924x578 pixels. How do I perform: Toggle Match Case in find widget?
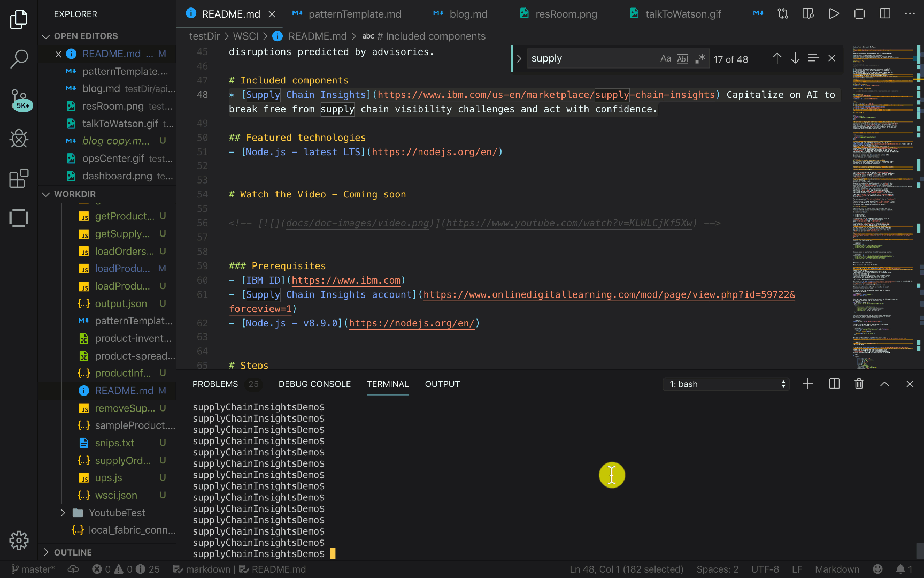(665, 58)
